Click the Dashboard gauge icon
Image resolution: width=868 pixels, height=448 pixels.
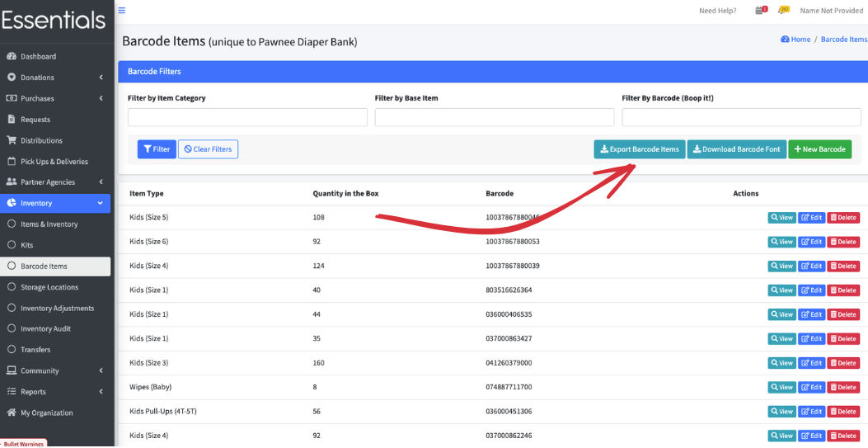click(x=11, y=56)
